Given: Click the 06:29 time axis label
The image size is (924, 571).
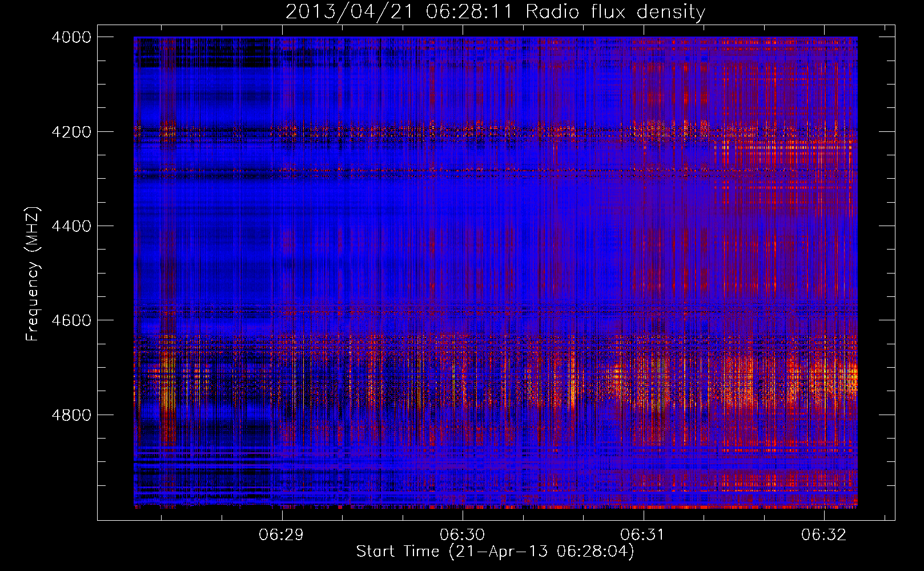Looking at the screenshot, I should [x=281, y=534].
